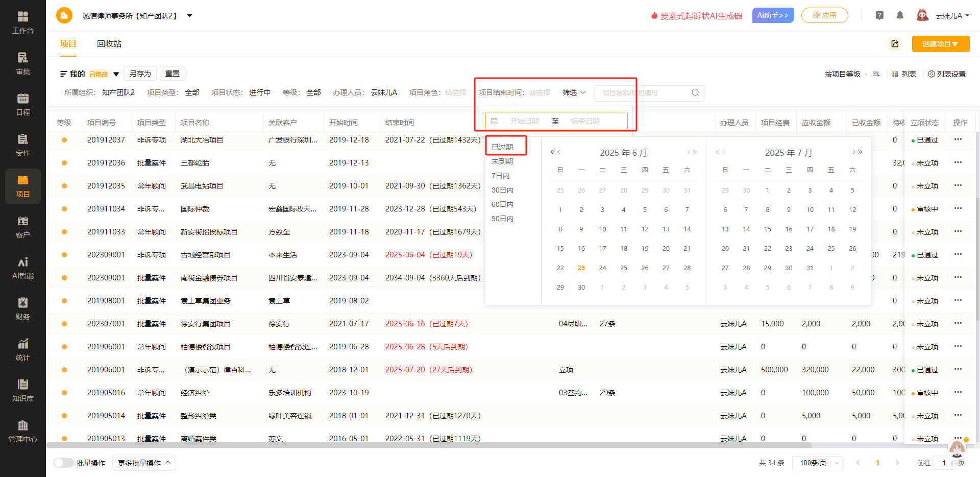Toggle the 批量操作 switch
This screenshot has width=980, height=477.
click(x=64, y=463)
